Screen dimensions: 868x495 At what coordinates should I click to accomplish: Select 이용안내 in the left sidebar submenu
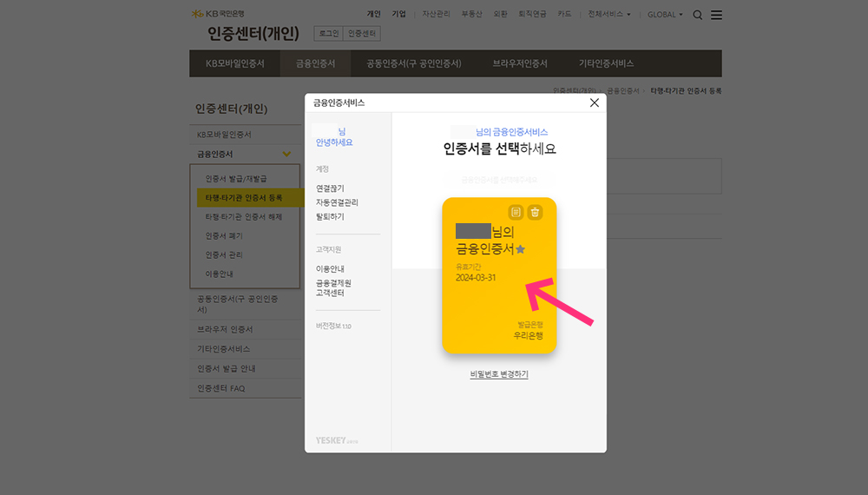[220, 274]
